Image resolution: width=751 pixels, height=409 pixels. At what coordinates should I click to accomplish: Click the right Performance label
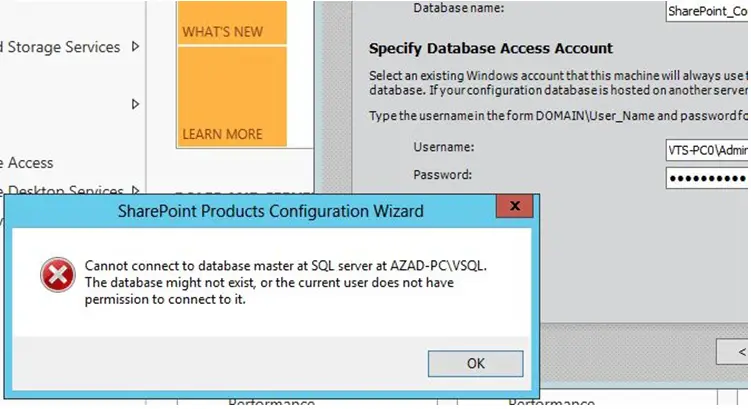tap(551, 402)
